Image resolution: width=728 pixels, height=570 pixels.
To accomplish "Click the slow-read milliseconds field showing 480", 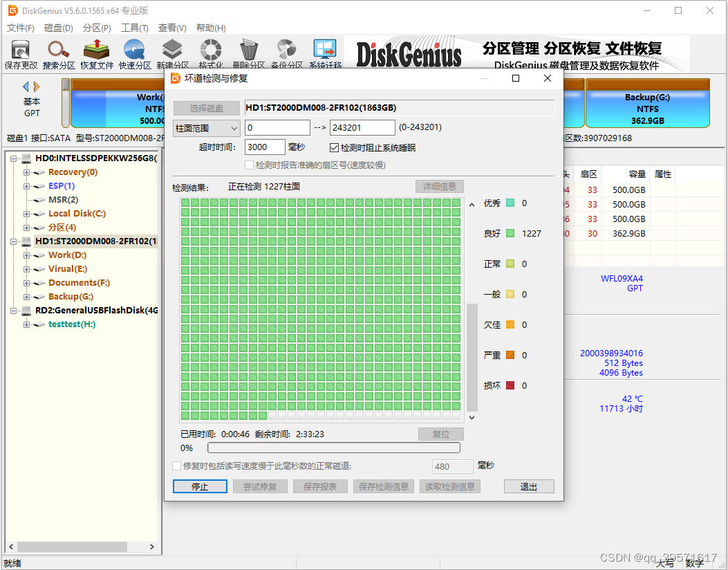I will tap(452, 466).
